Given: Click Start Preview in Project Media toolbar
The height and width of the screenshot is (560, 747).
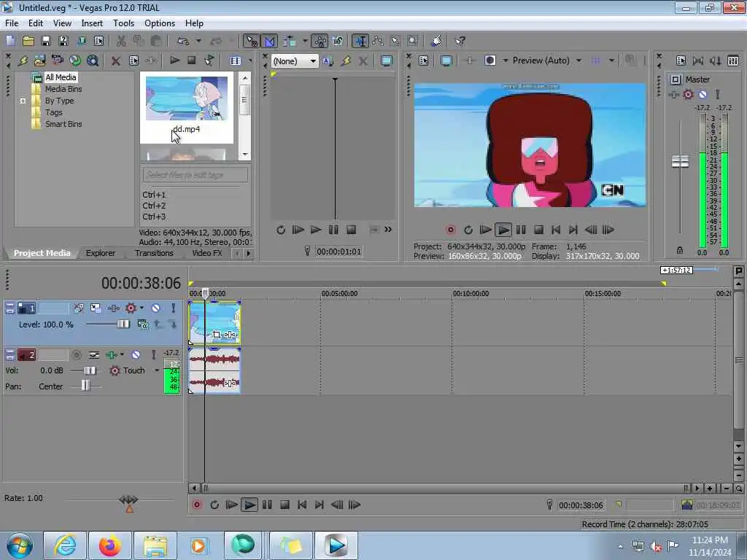Looking at the screenshot, I should 174,61.
